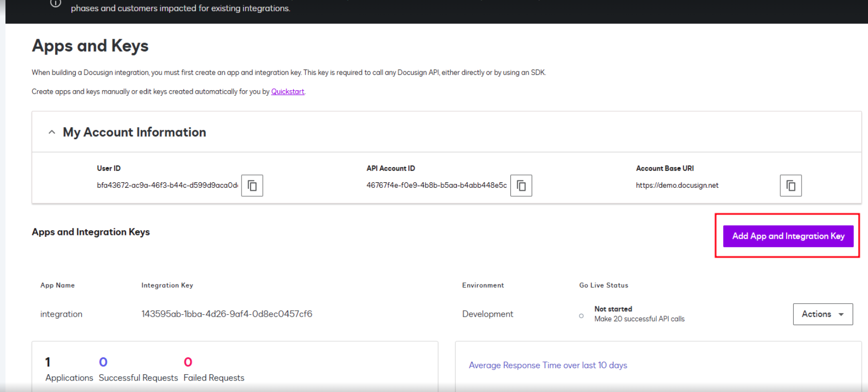The image size is (868, 392).
Task: Click the Go Live Status column header
Action: pos(603,285)
